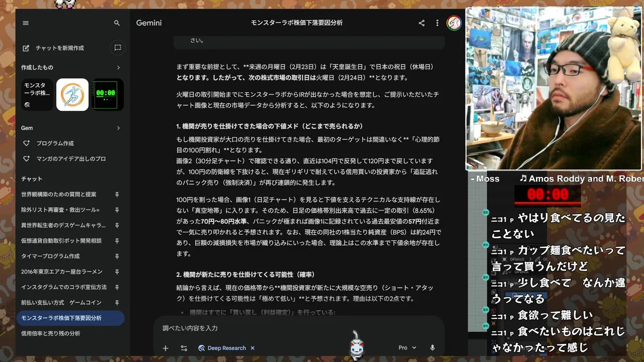Open chat インスタグラムでのコラボ宣伝方法
The image size is (644, 362).
[64, 287]
